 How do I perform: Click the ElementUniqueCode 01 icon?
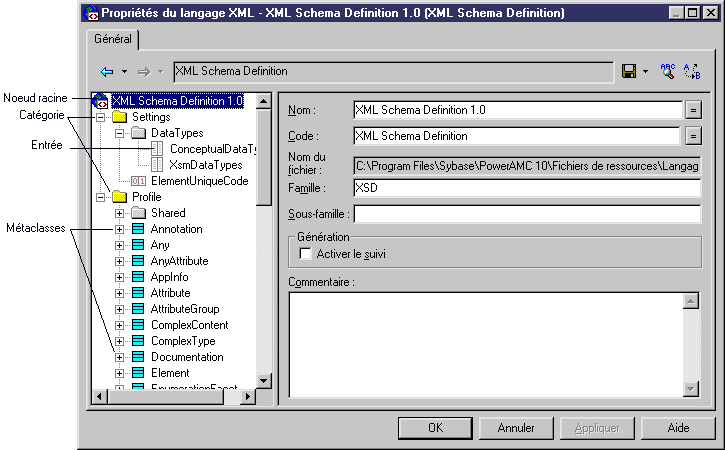(138, 181)
